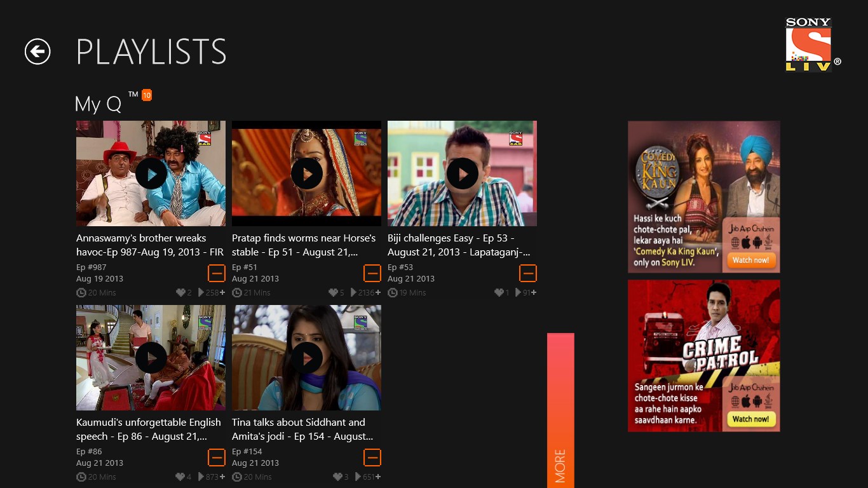The image size is (868, 488).
Task: Open the Sony LIV logo
Action: 813,44
